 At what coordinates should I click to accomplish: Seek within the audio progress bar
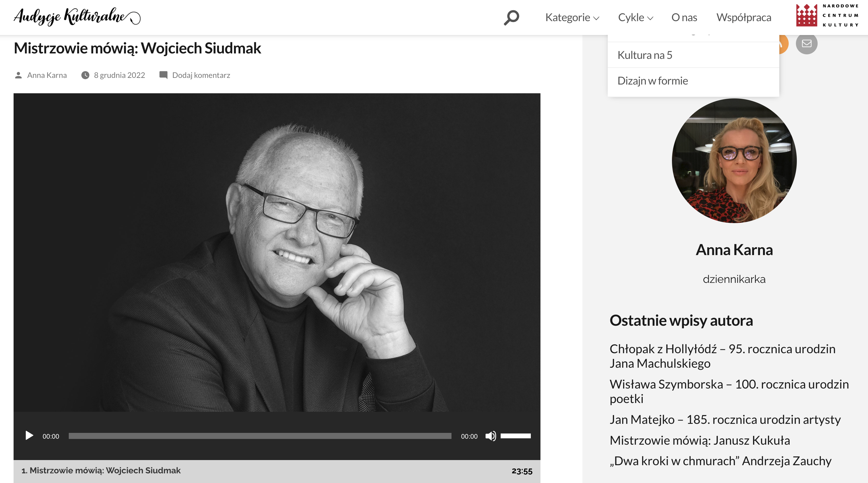tap(260, 436)
